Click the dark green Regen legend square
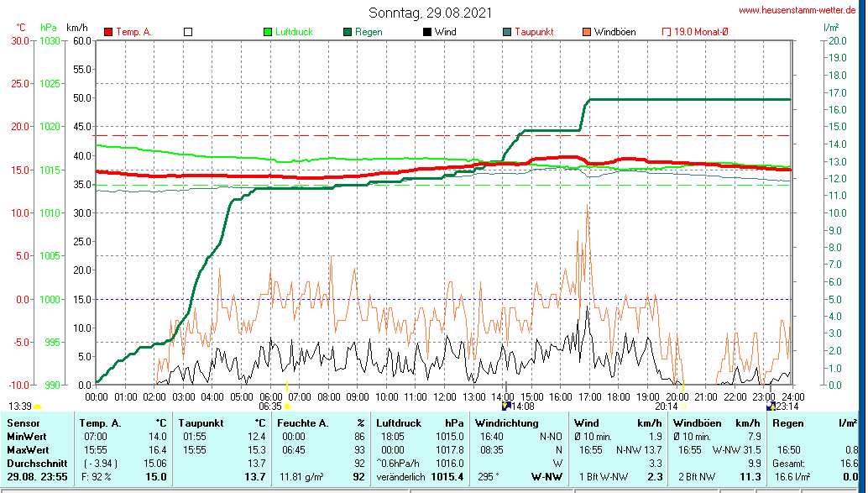 tap(348, 32)
